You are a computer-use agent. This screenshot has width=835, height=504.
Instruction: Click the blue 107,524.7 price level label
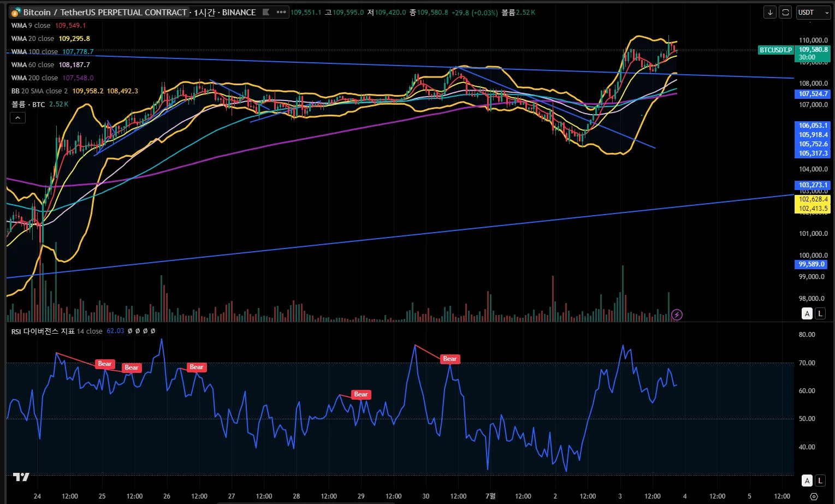point(813,94)
